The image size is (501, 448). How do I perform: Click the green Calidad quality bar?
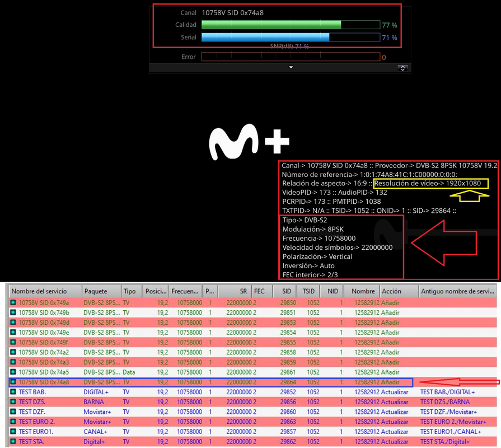pos(291,25)
